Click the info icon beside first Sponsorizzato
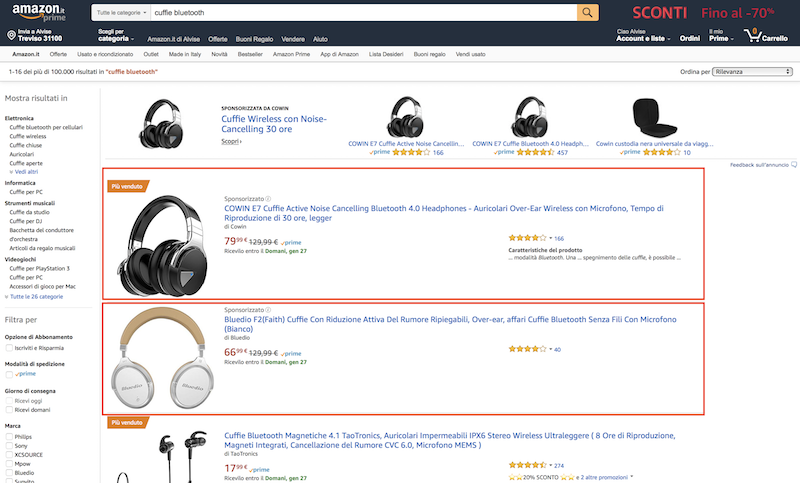800x483 pixels. (x=269, y=199)
